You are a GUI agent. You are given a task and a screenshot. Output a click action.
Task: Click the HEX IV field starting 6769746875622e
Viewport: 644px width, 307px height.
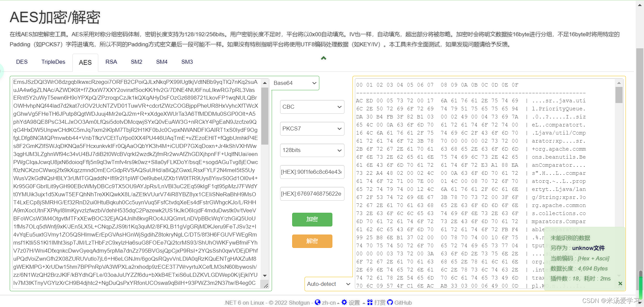(x=312, y=194)
